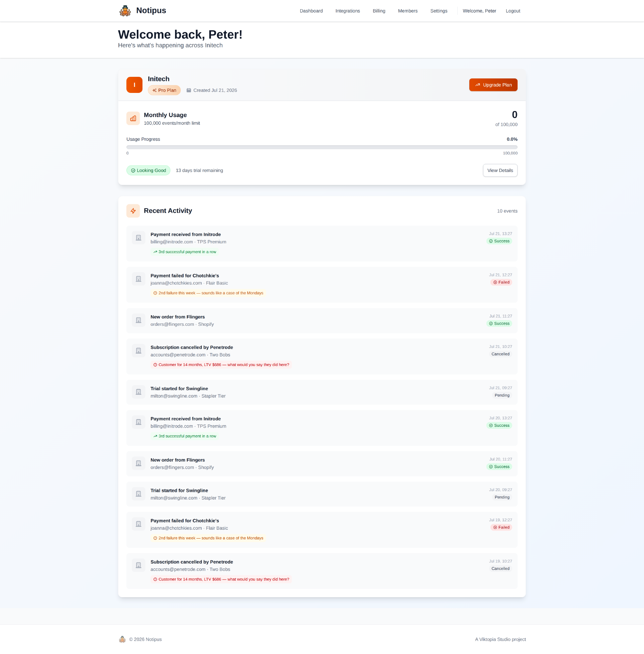
Task: Click the Success badge on Jul 21, 13:27 event
Action: pyautogui.click(x=499, y=241)
